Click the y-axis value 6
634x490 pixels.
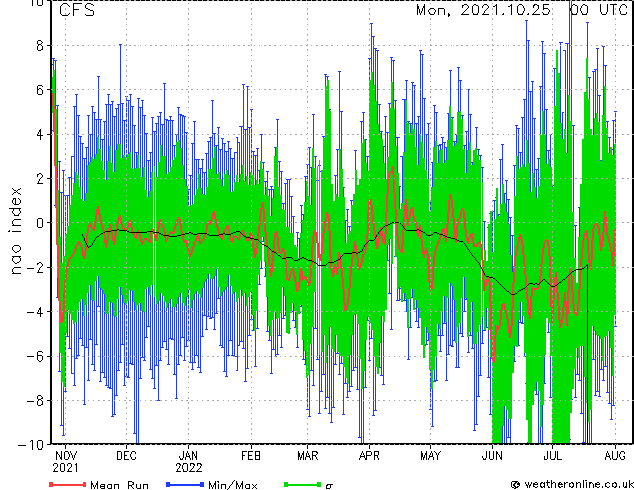(40, 90)
